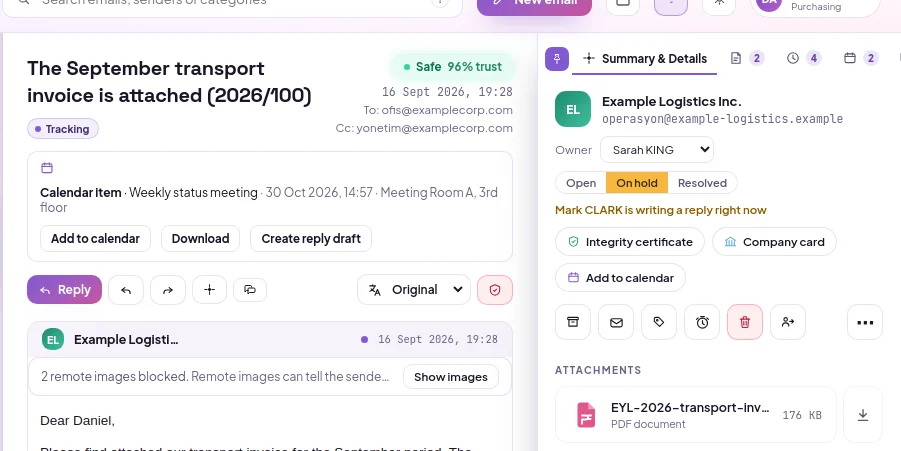Set status to Open
The height and width of the screenshot is (451, 901).
pos(581,183)
